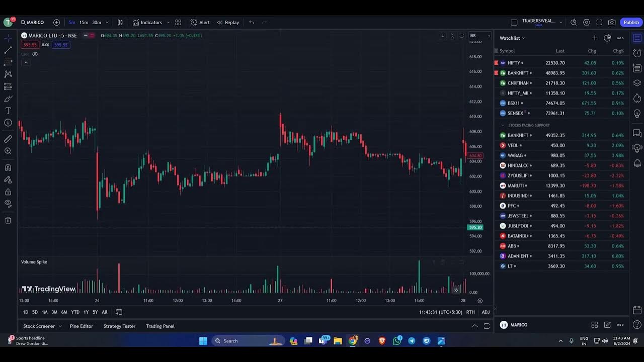Open watchlist more options menu
The width and height of the screenshot is (644, 362).
[x=620, y=38]
